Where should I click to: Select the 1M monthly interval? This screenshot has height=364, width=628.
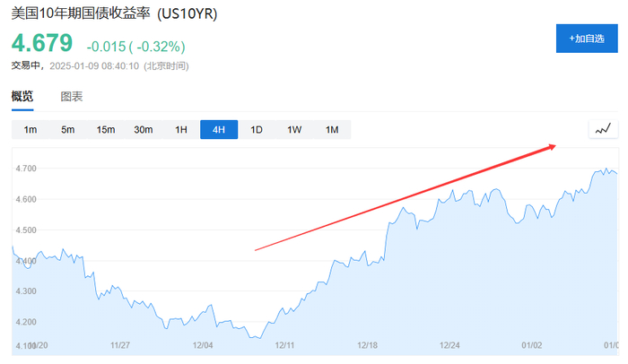(x=332, y=130)
